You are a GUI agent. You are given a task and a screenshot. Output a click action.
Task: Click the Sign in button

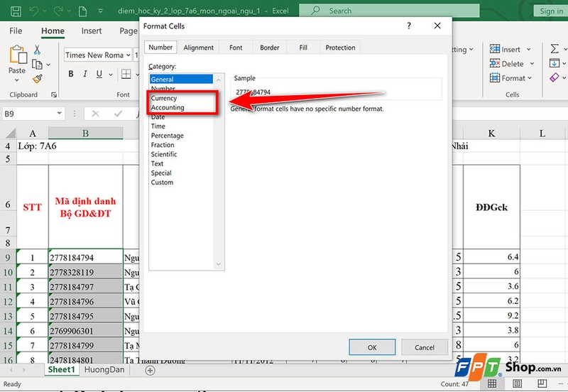[x=551, y=11]
